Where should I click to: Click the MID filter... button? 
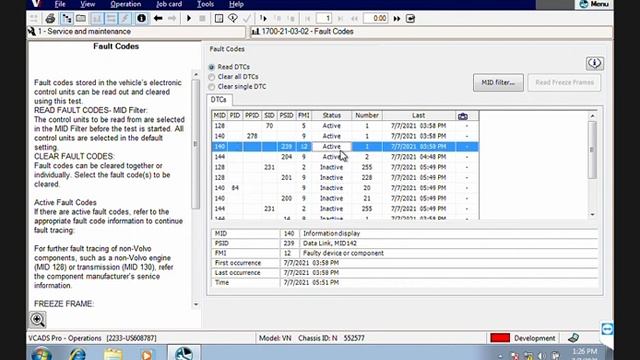498,82
